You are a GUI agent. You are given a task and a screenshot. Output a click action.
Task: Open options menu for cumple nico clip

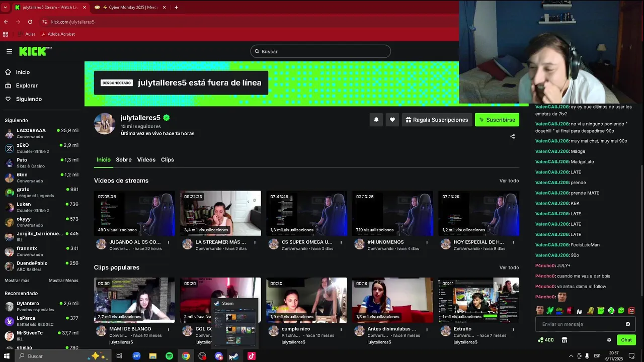(341, 329)
